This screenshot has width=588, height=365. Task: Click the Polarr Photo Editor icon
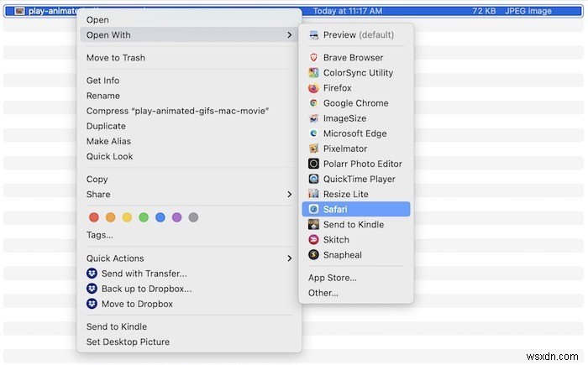[314, 164]
